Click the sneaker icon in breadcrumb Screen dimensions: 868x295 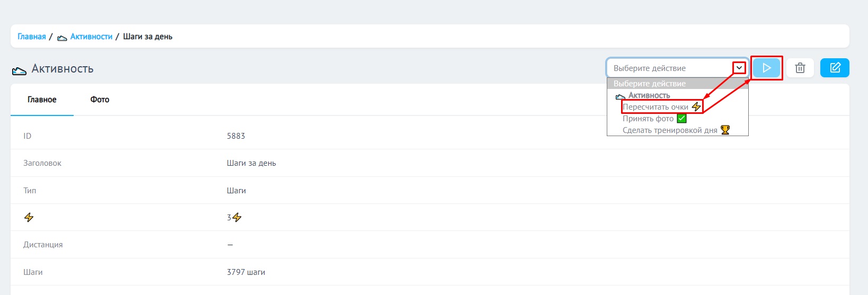(x=62, y=37)
